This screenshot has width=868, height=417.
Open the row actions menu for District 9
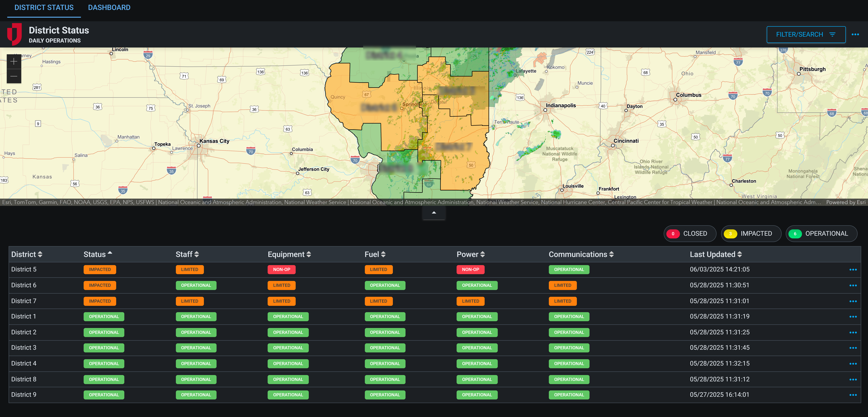(x=853, y=395)
